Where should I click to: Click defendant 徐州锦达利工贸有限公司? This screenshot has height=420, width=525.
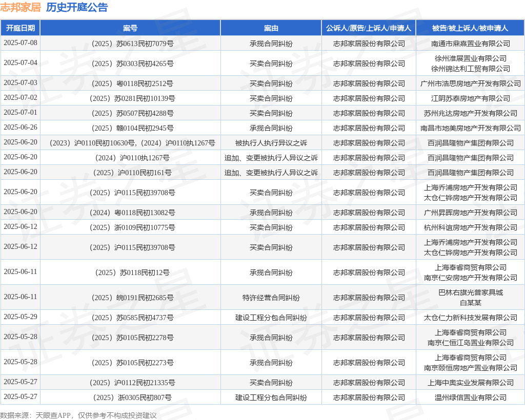tap(471, 69)
